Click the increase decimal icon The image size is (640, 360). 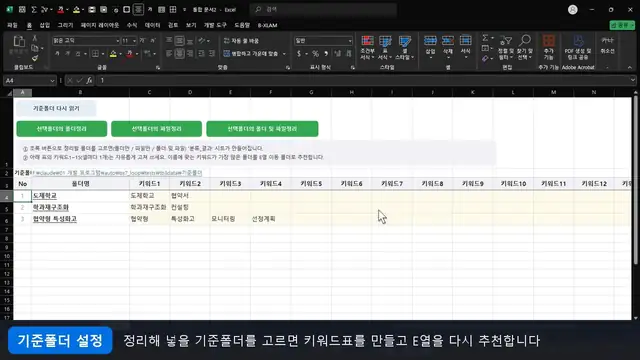[338, 53]
